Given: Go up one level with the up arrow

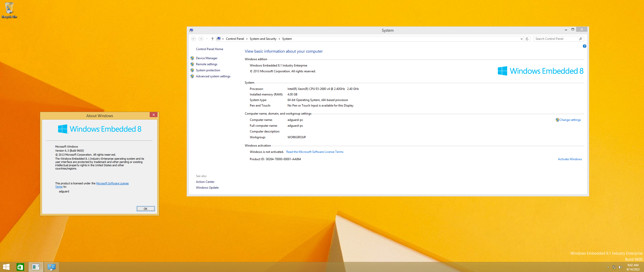Looking at the screenshot, I should (213, 39).
